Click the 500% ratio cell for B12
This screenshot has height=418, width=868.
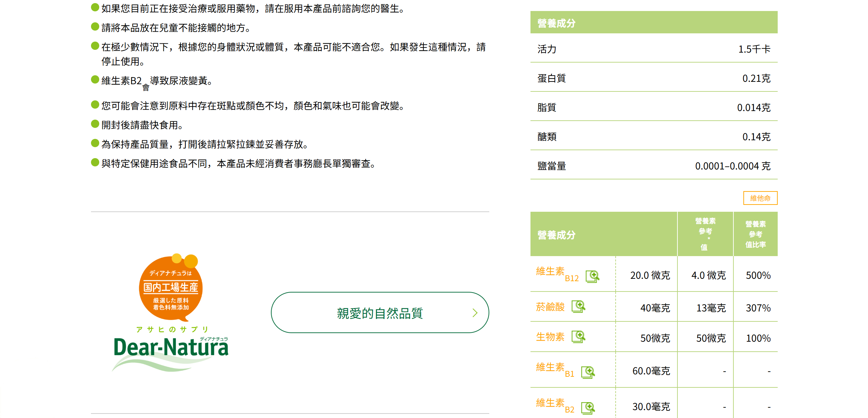[758, 275]
